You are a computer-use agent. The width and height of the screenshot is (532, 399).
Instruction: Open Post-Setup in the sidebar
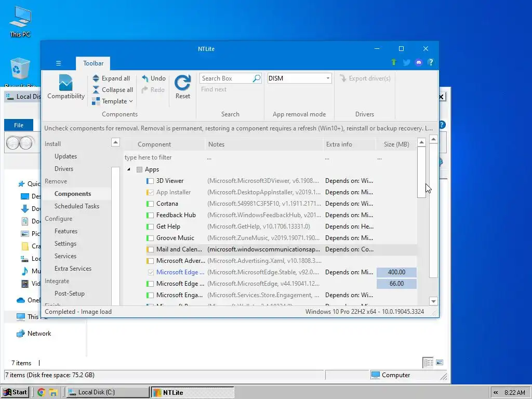pyautogui.click(x=69, y=294)
